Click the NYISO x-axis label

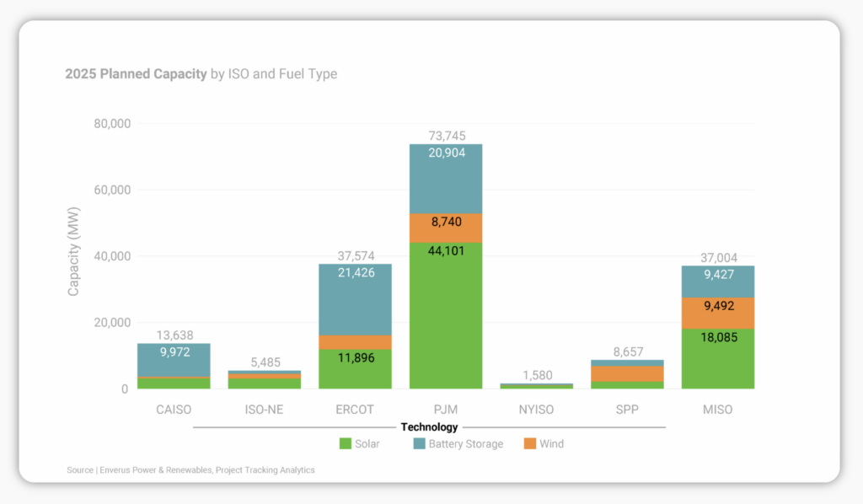[536, 410]
